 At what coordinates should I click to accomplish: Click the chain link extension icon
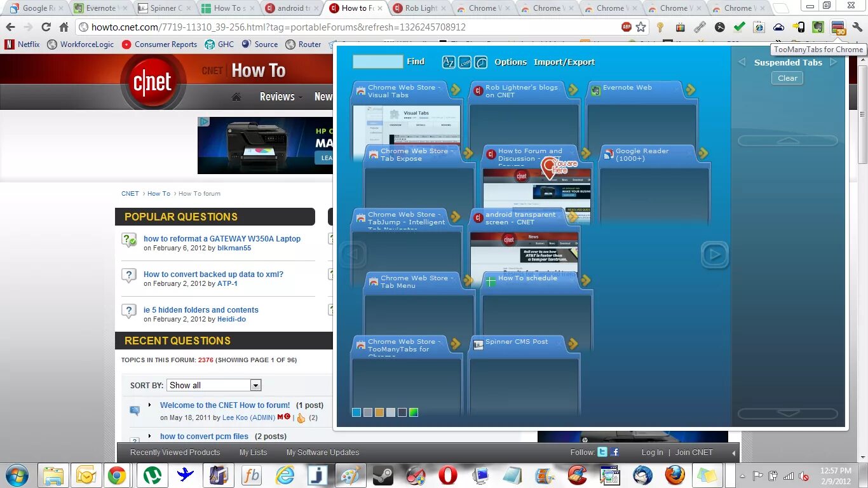[700, 27]
